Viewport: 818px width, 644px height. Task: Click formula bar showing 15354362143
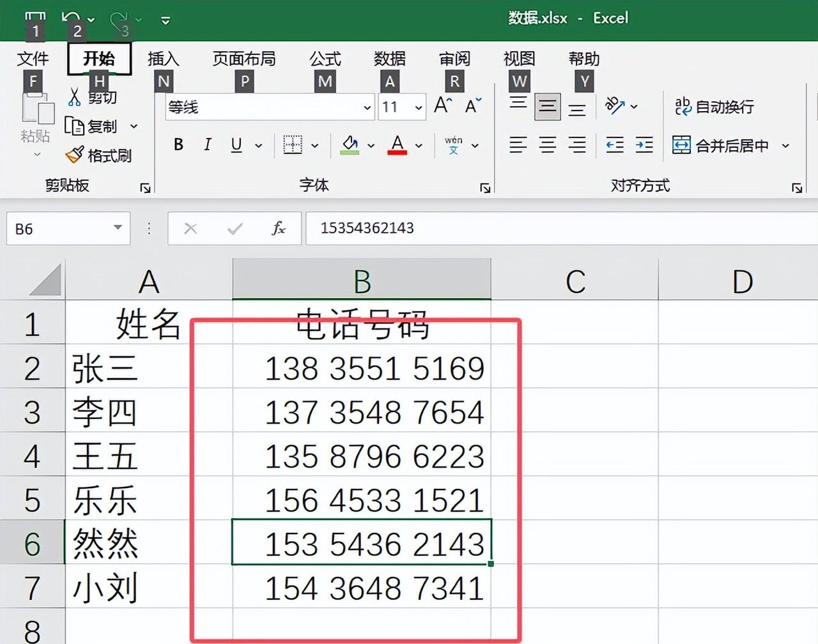(562, 228)
